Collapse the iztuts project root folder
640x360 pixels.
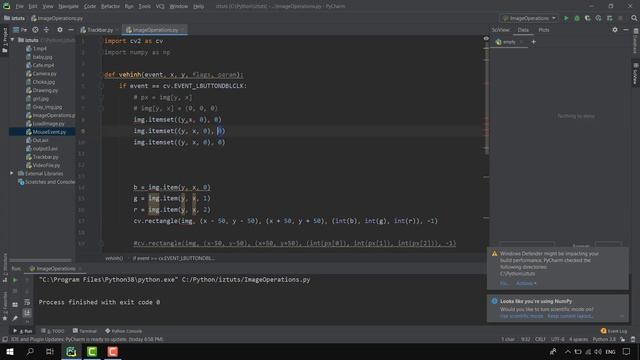pyautogui.click(x=13, y=40)
